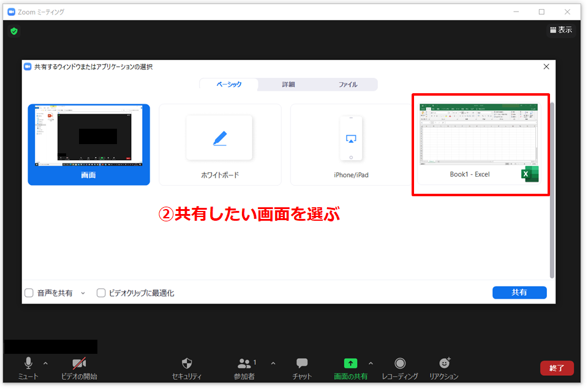Click the red 終了 end meeting button

557,368
